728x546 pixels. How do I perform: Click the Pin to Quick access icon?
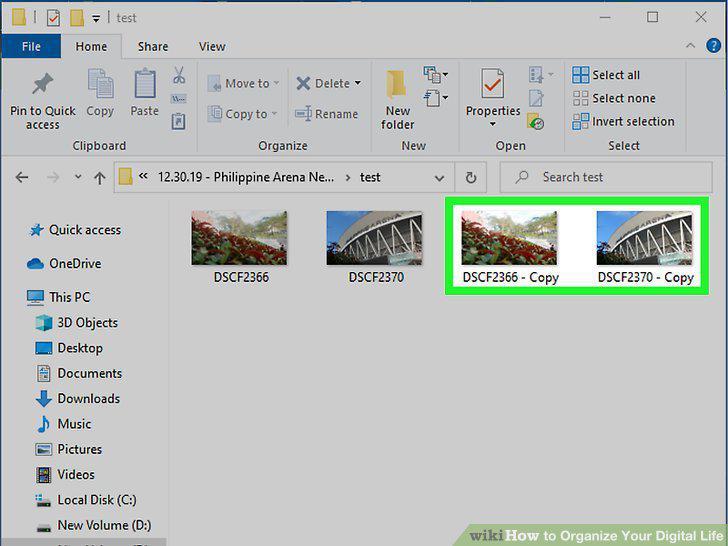pyautogui.click(x=42, y=84)
